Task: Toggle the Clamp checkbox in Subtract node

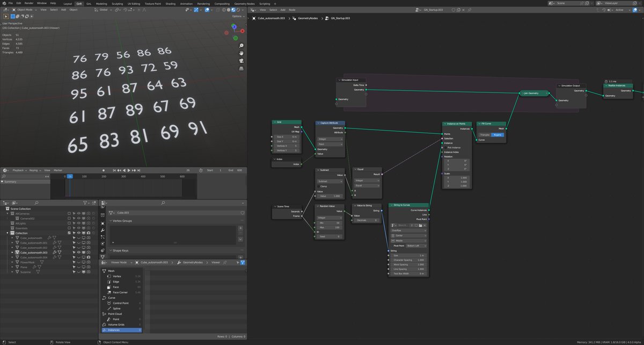Action: tap(318, 186)
